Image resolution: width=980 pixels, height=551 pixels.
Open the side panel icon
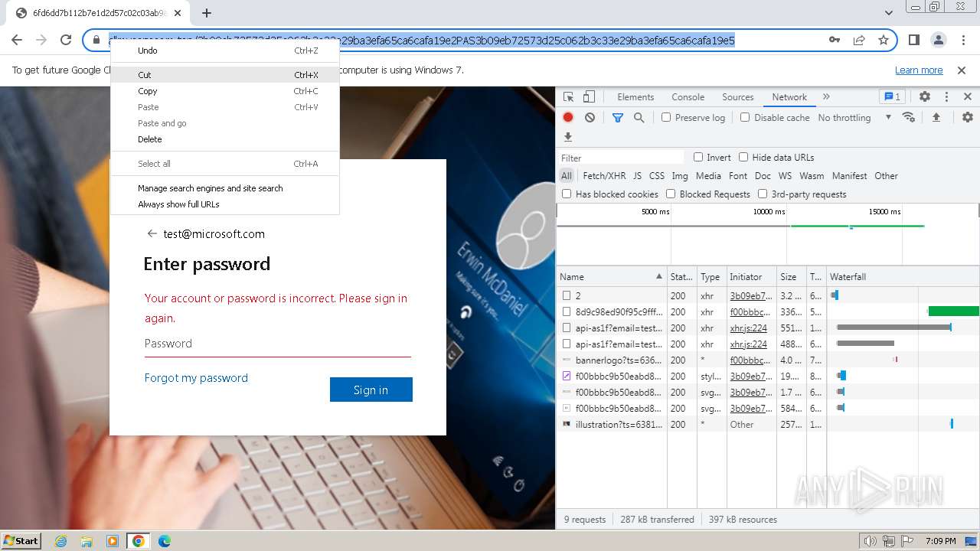pos(914,41)
